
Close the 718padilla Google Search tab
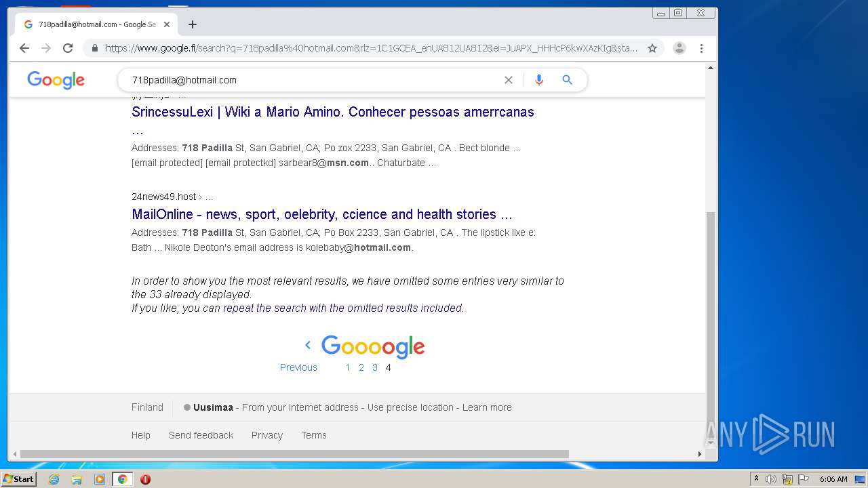click(167, 24)
